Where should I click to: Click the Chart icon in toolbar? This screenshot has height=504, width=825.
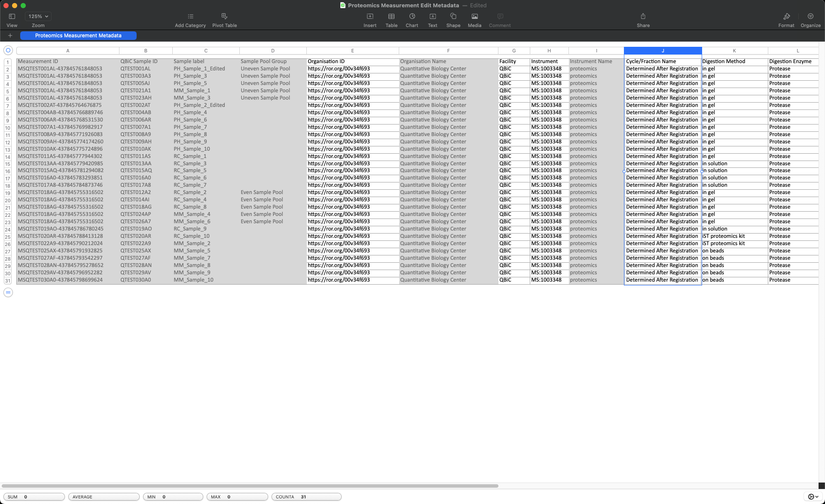[x=412, y=19]
